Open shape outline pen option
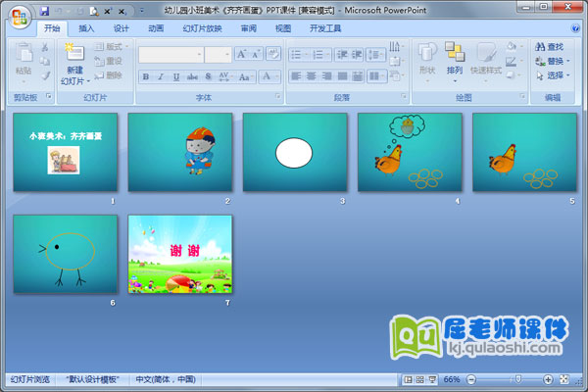588x392 pixels. coord(513,62)
